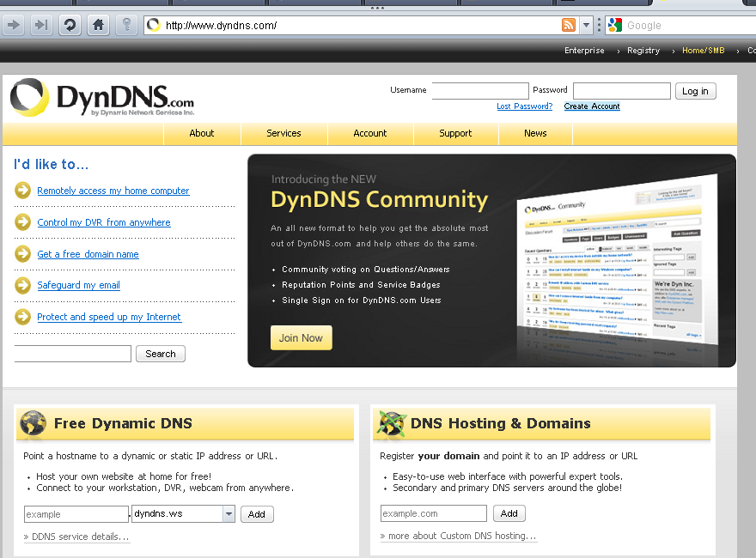Focus the Username input field

point(479,91)
